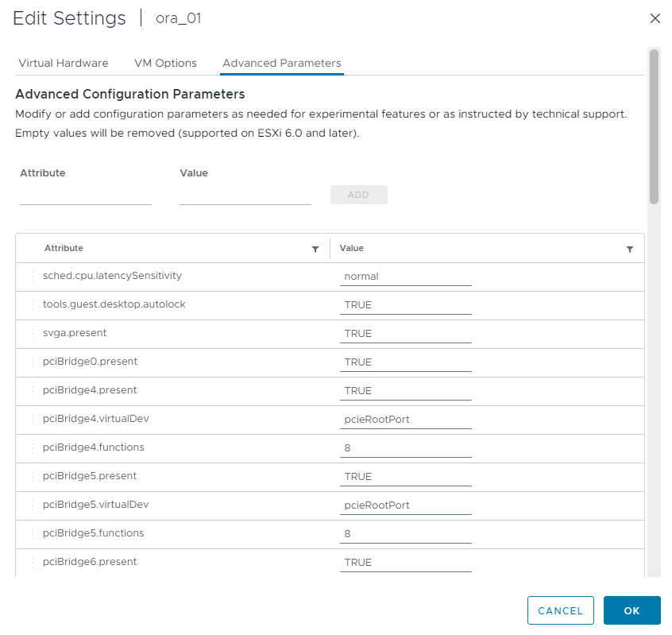This screenshot has width=672, height=635.
Task: Click the Value column filter icon
Action: [x=630, y=250]
